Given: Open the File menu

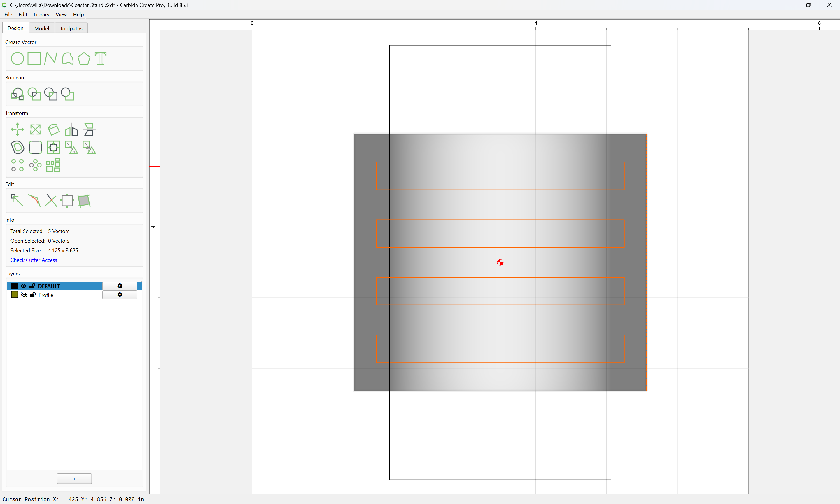Looking at the screenshot, I should click(8, 14).
